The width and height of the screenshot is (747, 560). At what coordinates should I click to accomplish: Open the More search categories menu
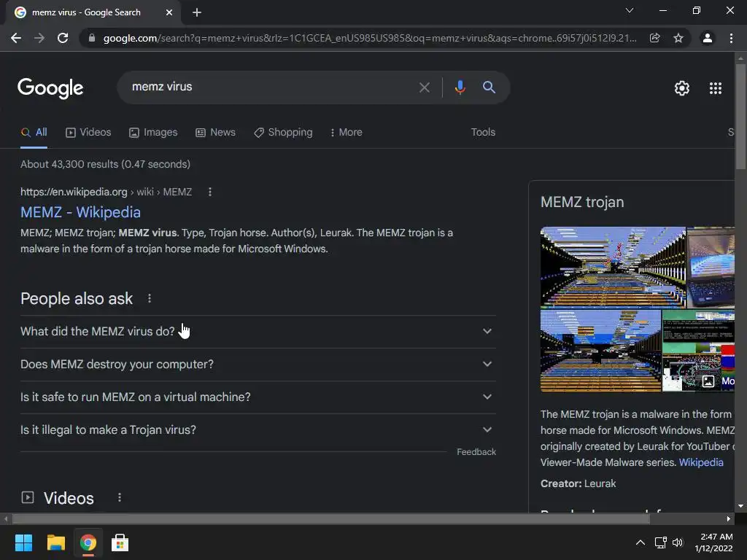(347, 133)
